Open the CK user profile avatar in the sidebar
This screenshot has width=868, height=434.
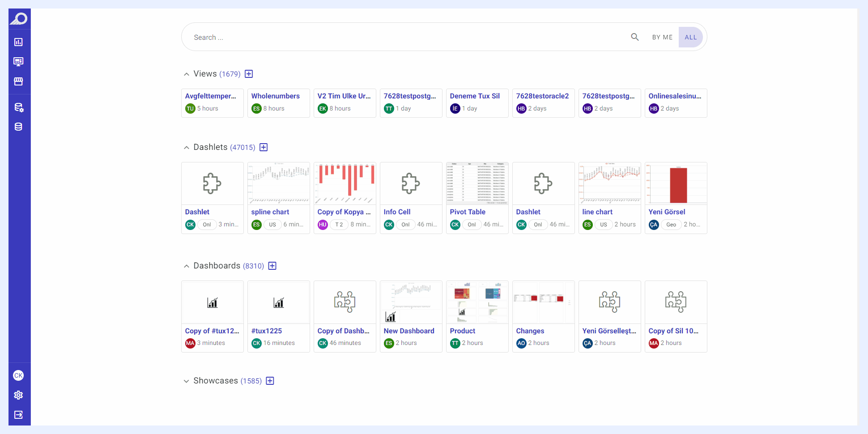(18, 375)
